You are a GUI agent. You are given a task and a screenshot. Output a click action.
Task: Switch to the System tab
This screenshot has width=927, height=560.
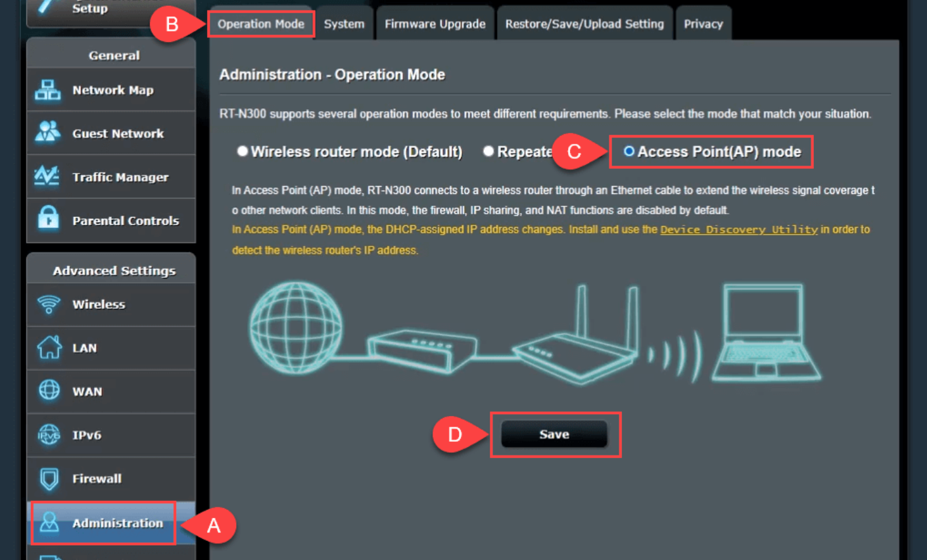344,24
